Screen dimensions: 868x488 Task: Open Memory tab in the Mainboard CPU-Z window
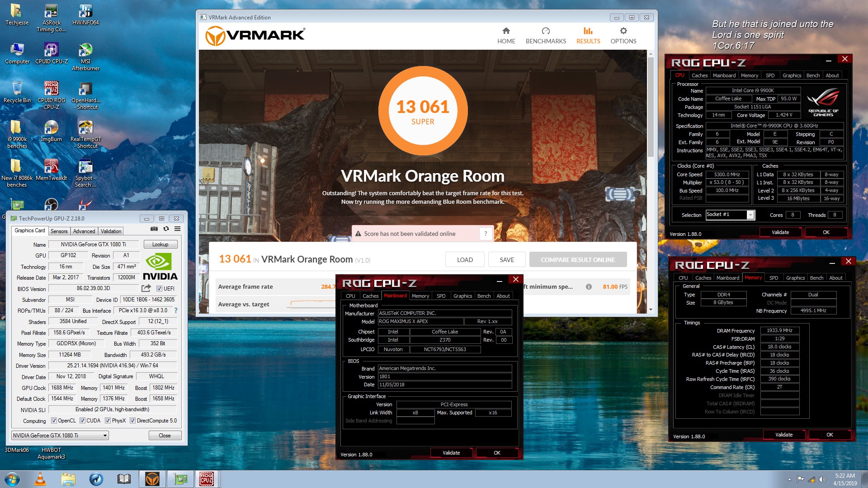tap(420, 296)
